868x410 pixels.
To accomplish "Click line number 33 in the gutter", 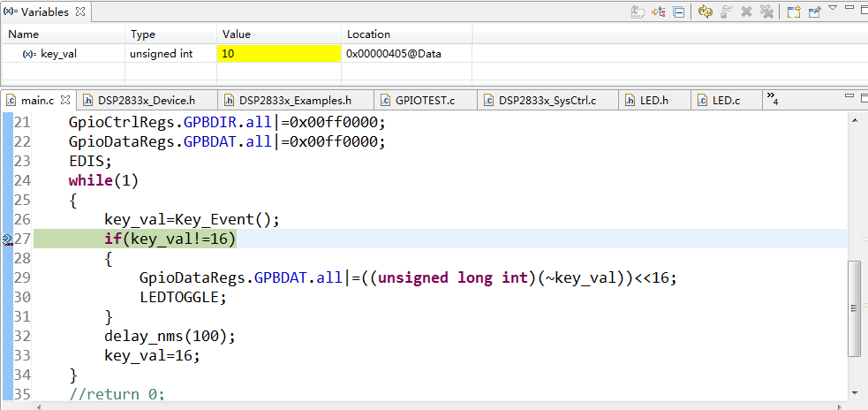I will point(22,355).
